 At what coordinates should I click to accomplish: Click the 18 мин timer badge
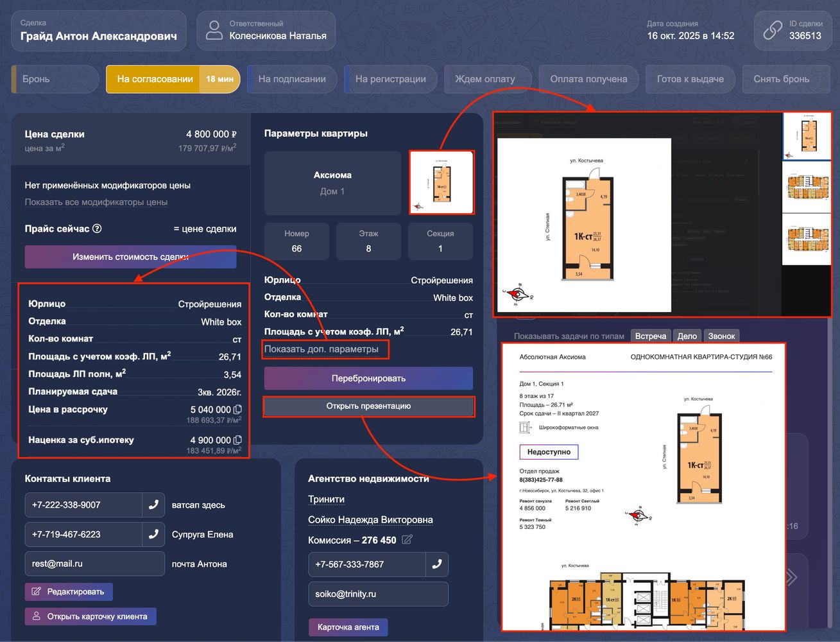219,79
